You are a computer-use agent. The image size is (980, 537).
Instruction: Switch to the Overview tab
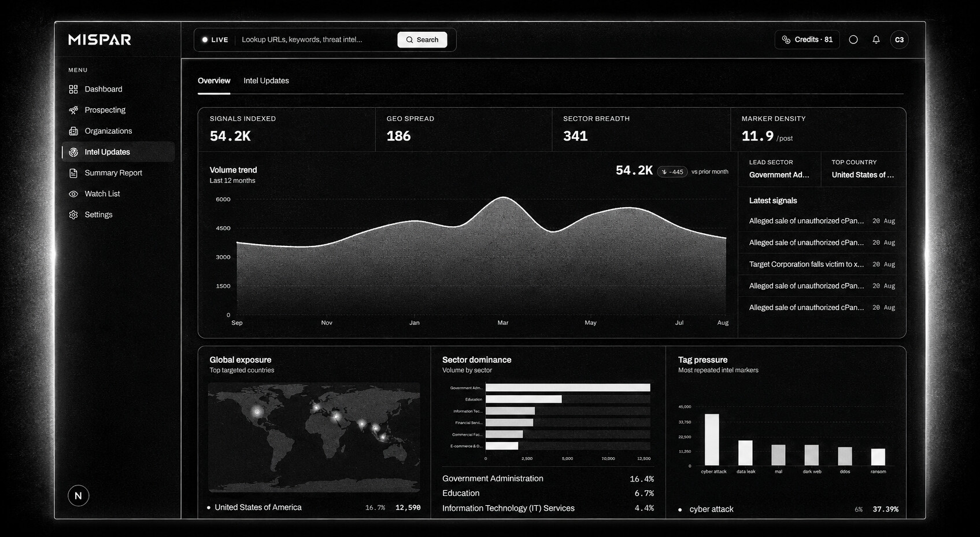(214, 80)
